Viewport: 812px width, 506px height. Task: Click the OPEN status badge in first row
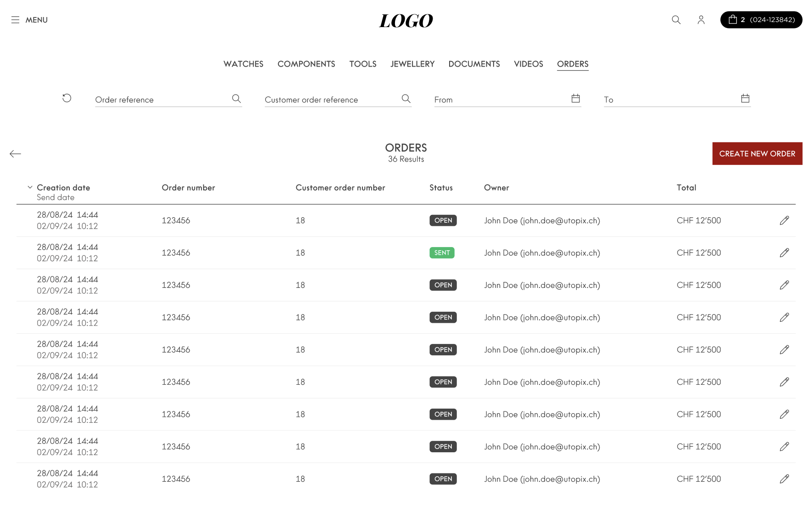(443, 220)
